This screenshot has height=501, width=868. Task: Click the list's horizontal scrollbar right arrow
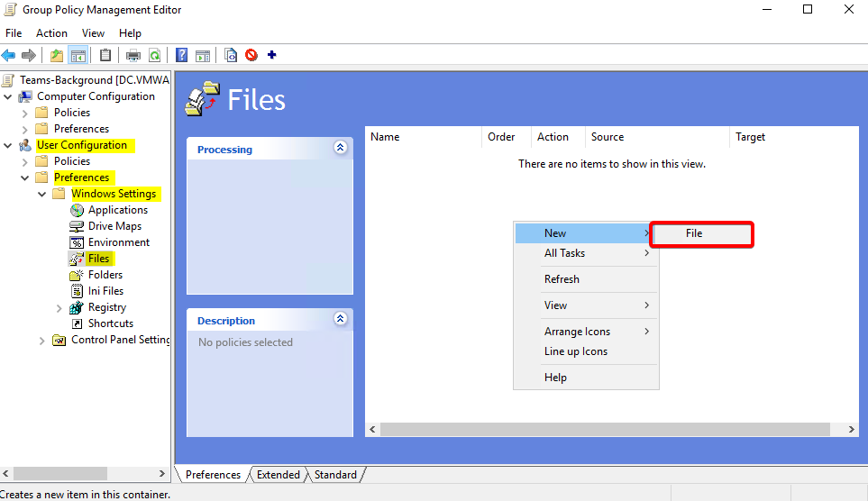[x=852, y=430]
